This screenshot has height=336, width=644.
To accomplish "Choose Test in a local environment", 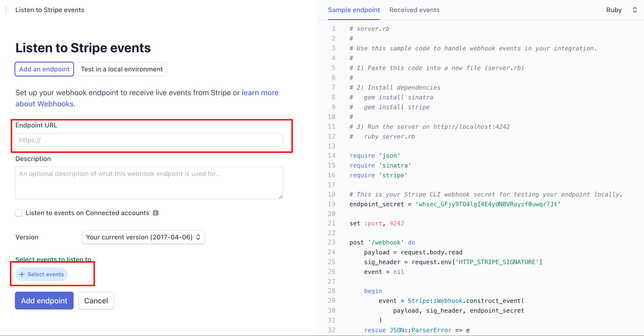I will tap(122, 69).
